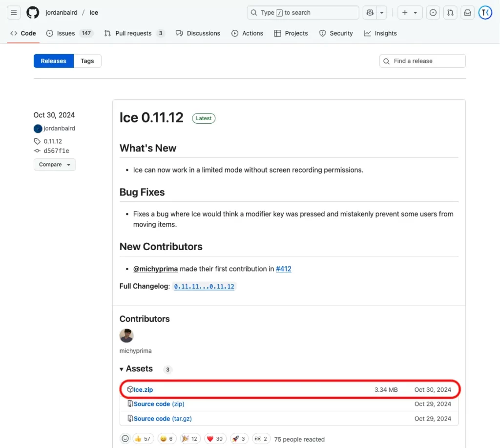
Task: Open @michyprima mention link
Action: [155, 269]
